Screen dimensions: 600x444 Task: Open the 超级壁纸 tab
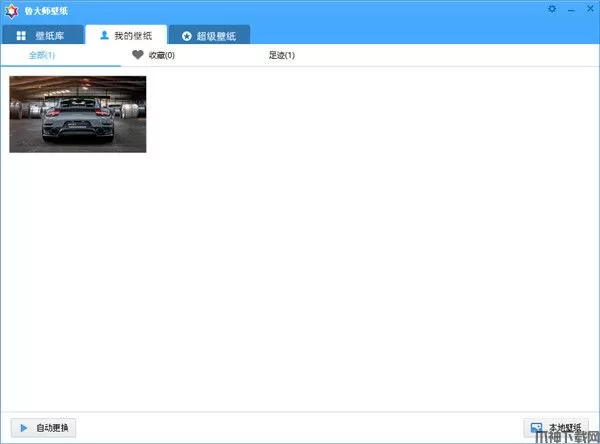click(x=216, y=36)
